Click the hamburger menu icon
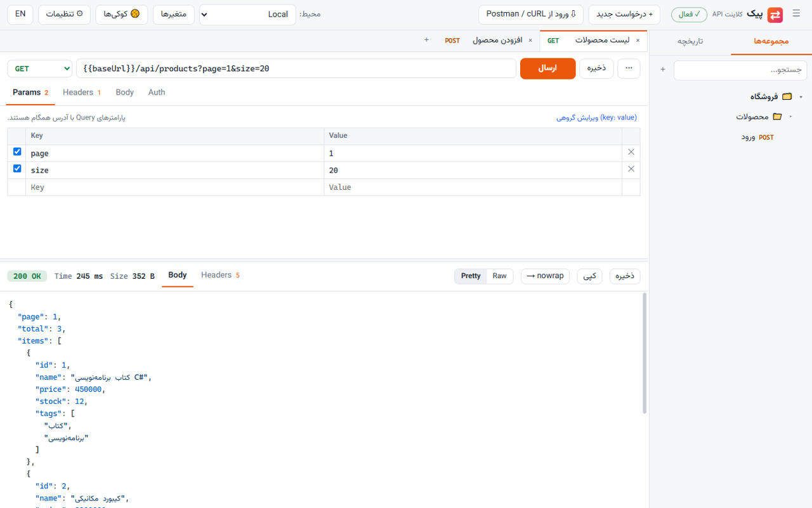Viewport: 812px width, 508px height. click(796, 14)
